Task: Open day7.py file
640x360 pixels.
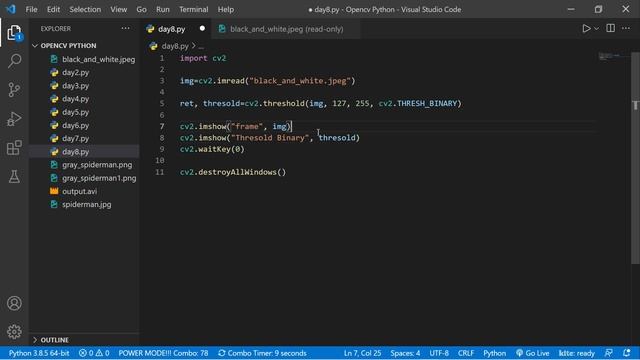Action: coord(76,138)
